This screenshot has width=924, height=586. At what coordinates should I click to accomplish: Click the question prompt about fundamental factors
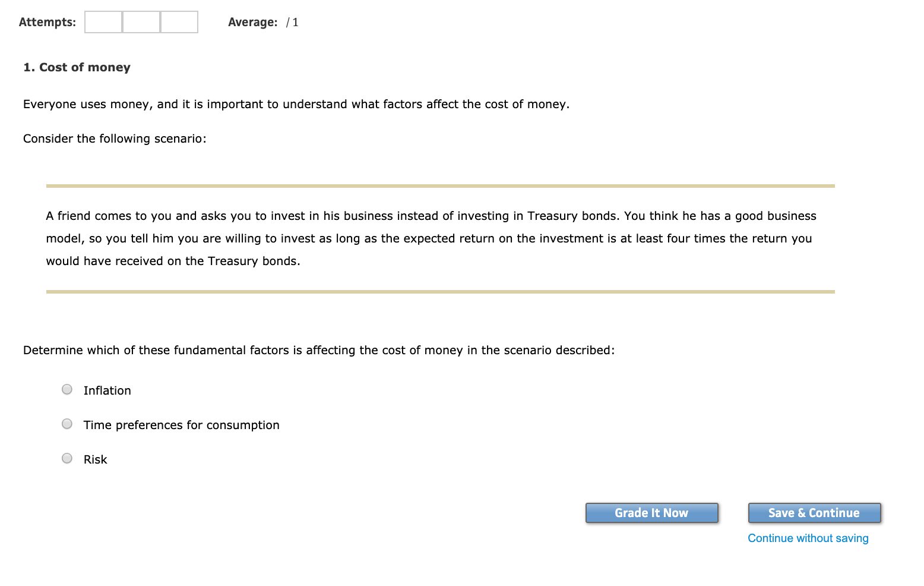coord(319,350)
